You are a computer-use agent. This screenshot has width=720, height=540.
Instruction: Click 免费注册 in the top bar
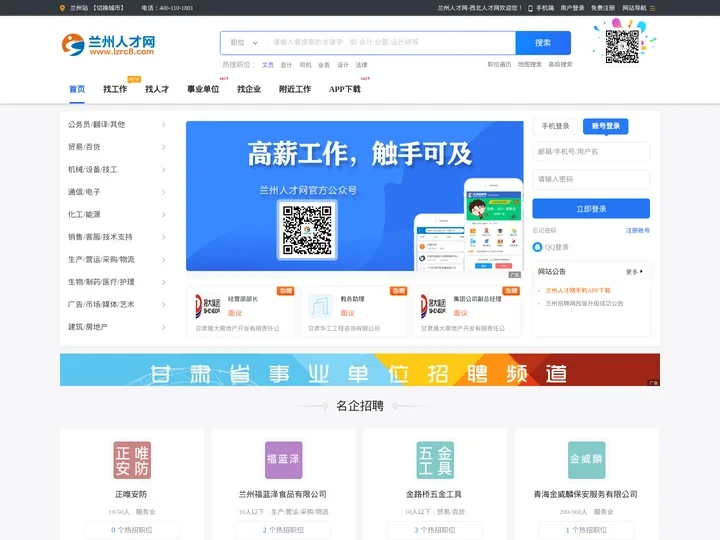point(602,8)
